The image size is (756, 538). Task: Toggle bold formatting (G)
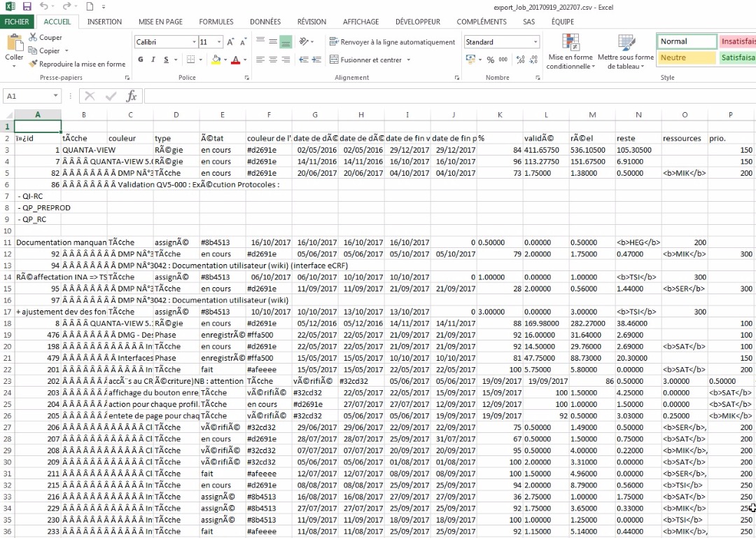tap(141, 60)
